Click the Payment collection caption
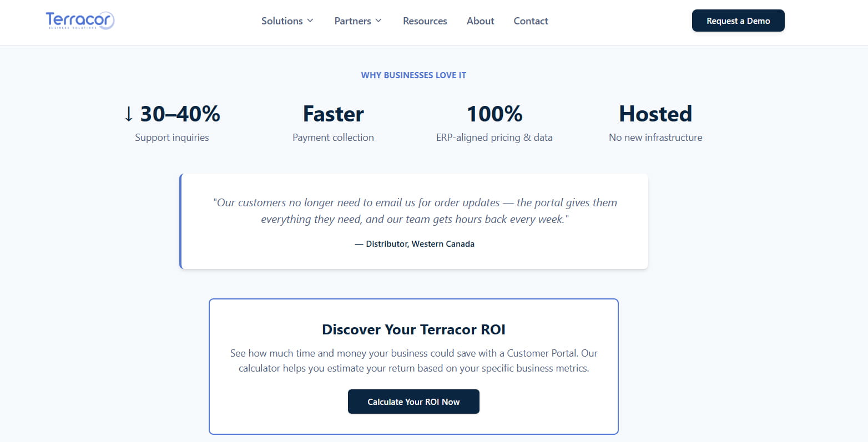Viewport: 868px width, 442px height. click(x=333, y=138)
